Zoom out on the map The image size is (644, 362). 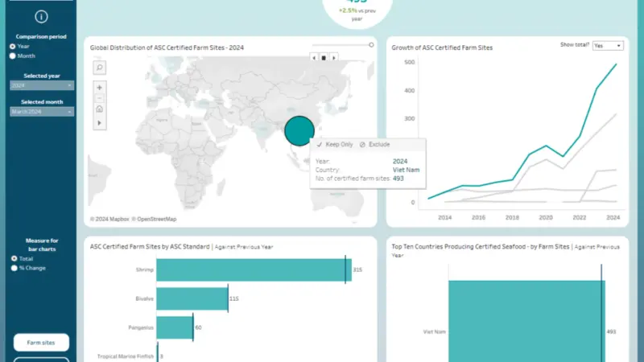99,98
